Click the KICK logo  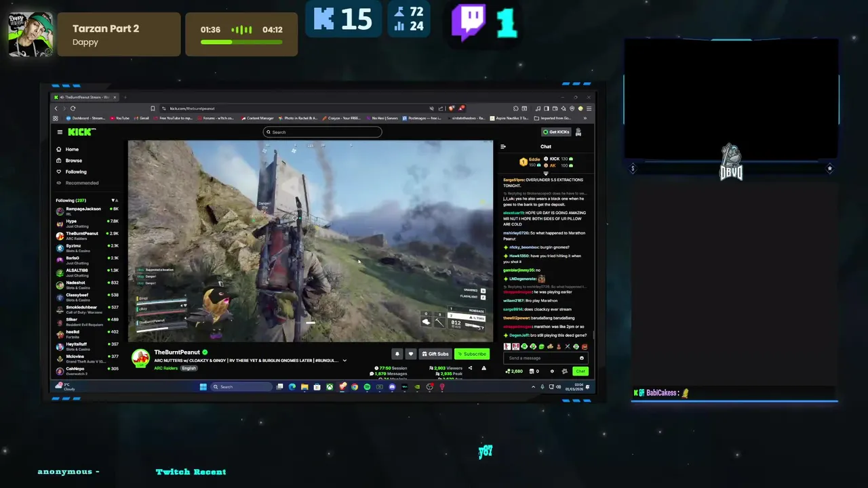click(81, 132)
